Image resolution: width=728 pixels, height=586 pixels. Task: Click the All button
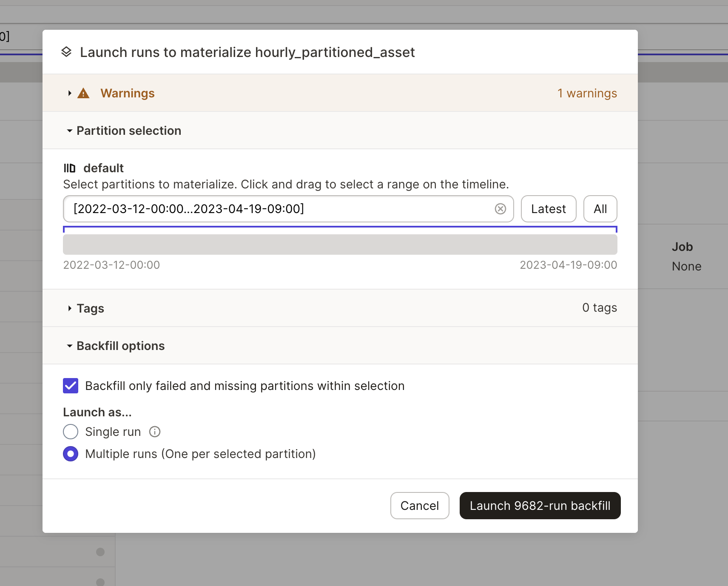point(600,209)
